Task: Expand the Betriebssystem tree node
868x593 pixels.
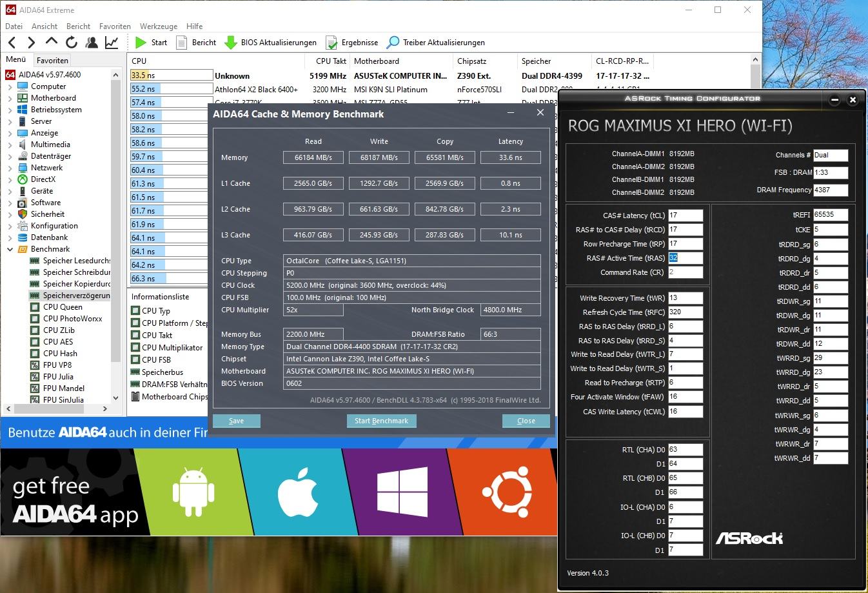Action: 10,110
